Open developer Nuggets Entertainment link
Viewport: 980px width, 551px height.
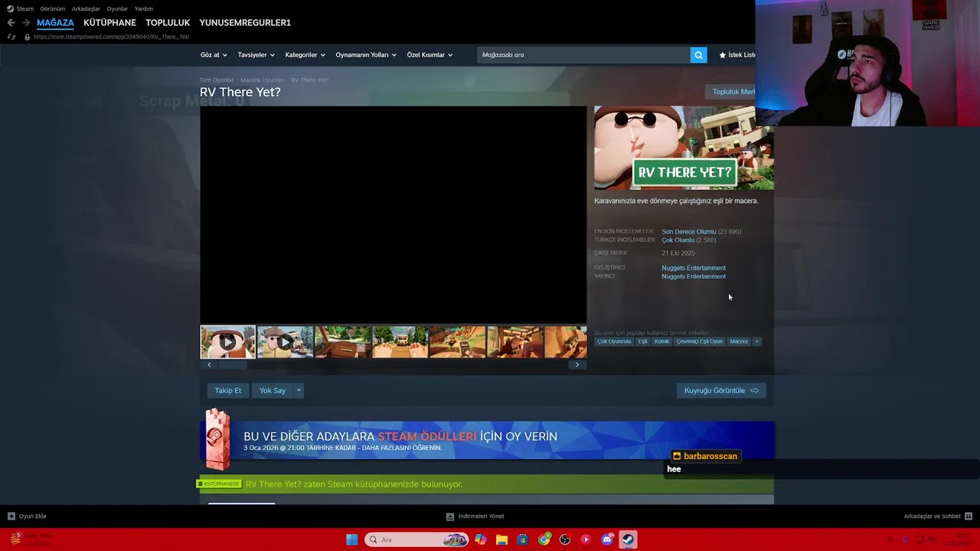[694, 268]
